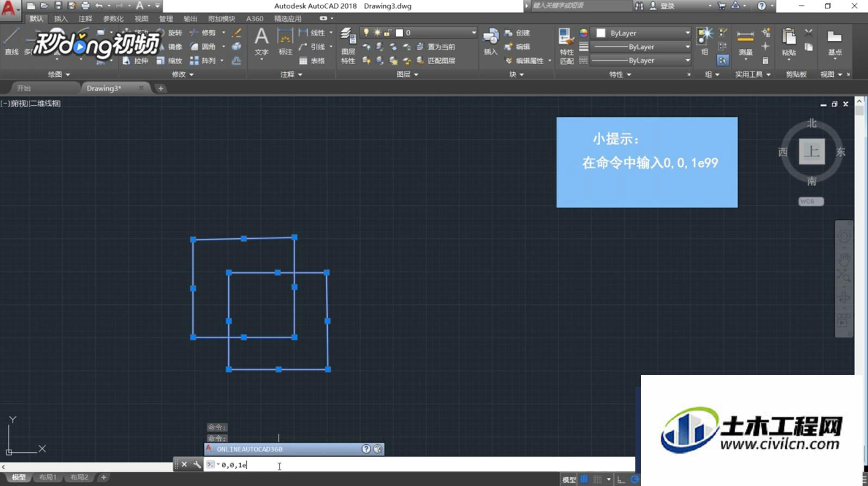Click the Create block (创建) button
The width and height of the screenshot is (868, 486).
click(x=517, y=33)
